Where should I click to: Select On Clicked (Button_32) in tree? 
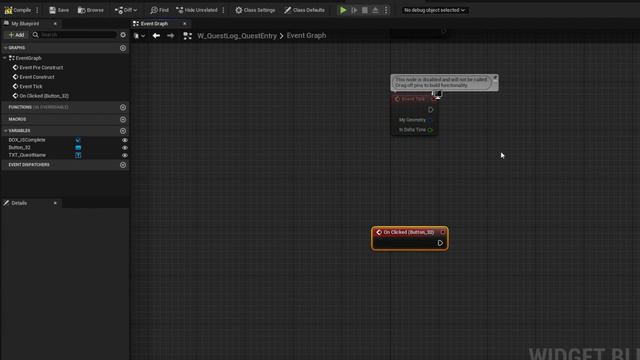(44, 96)
